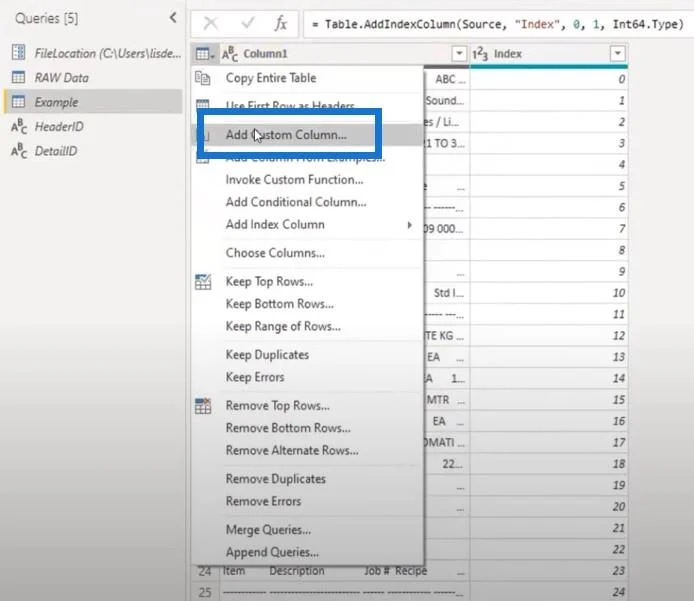Click the DetailID text type icon
The height and width of the screenshot is (601, 694).
point(19,150)
